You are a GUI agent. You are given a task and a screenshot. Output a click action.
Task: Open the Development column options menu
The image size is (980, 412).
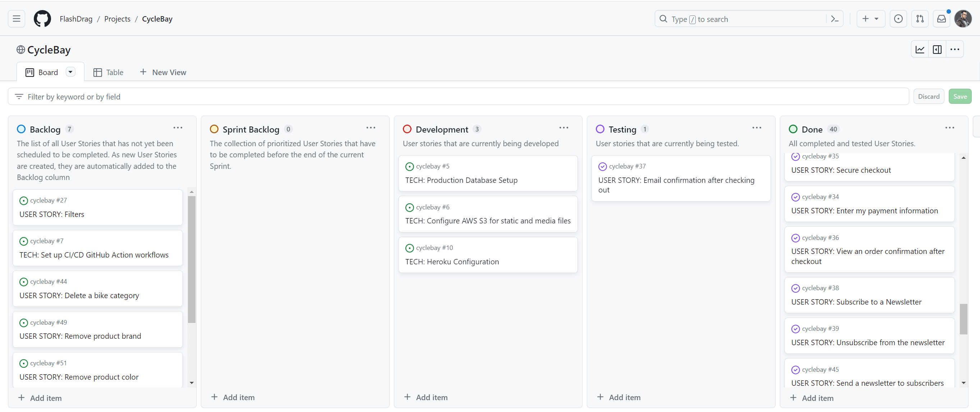pyautogui.click(x=563, y=128)
